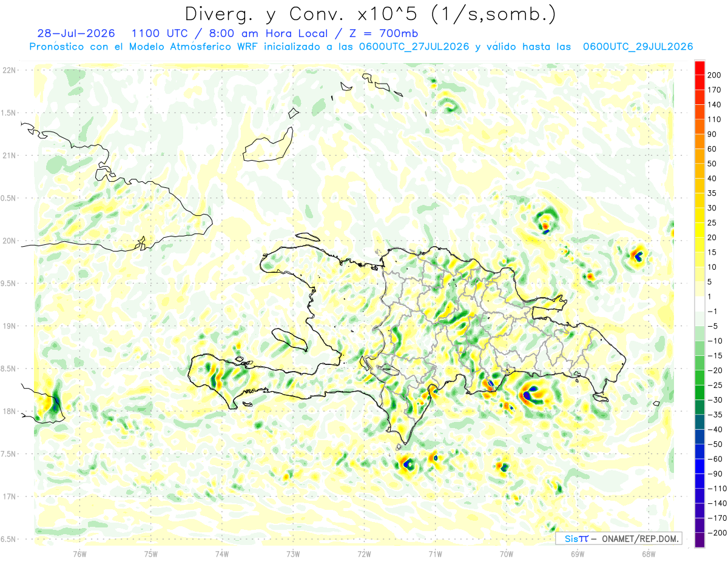The width and height of the screenshot is (728, 562).
Task: Click the '68W' longitude label
Action: [x=649, y=554]
